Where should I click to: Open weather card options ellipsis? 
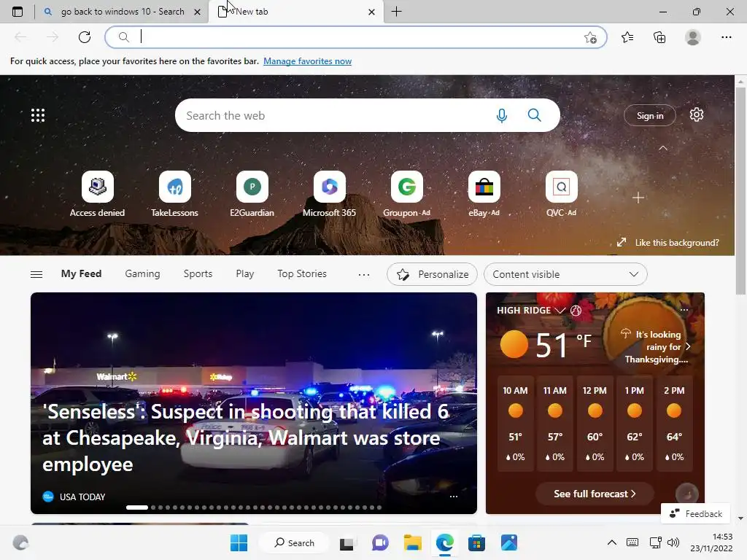684,309
